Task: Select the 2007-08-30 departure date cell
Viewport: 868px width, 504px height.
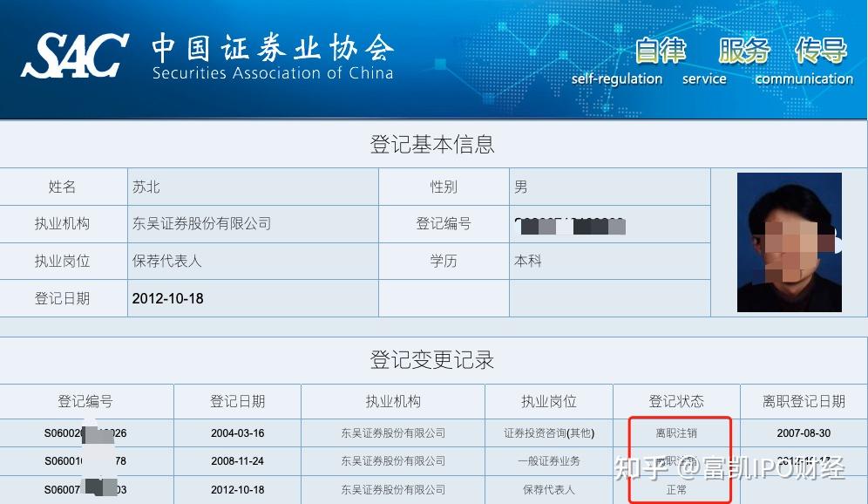Action: [x=804, y=433]
